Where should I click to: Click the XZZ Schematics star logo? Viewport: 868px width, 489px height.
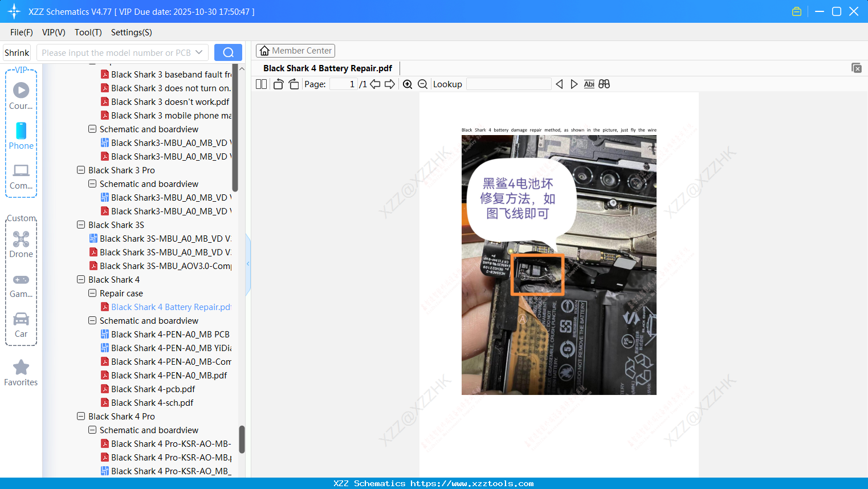pos(14,11)
